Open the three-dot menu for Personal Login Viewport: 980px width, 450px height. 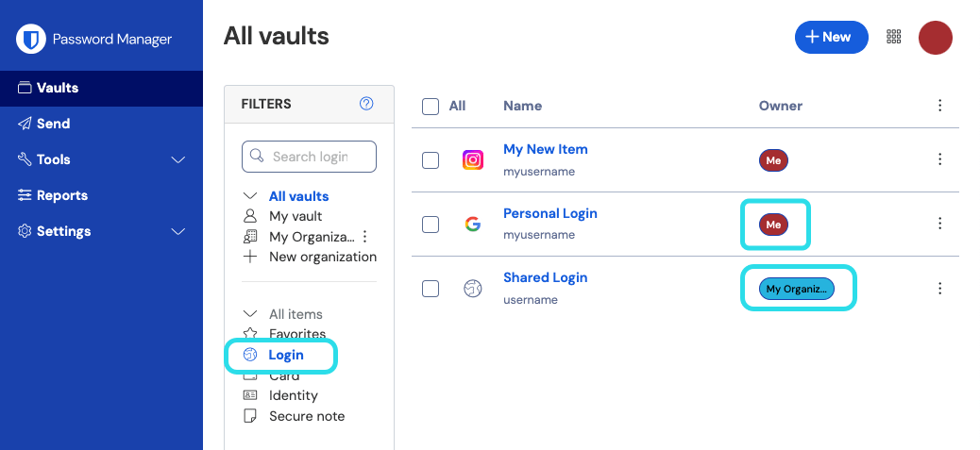939,225
